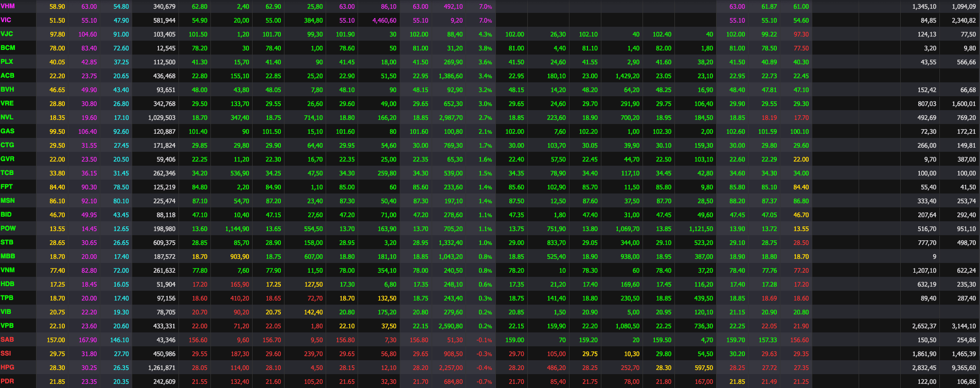Click the 3.8% change in BCM row
The image size is (980, 388).
click(485, 48)
